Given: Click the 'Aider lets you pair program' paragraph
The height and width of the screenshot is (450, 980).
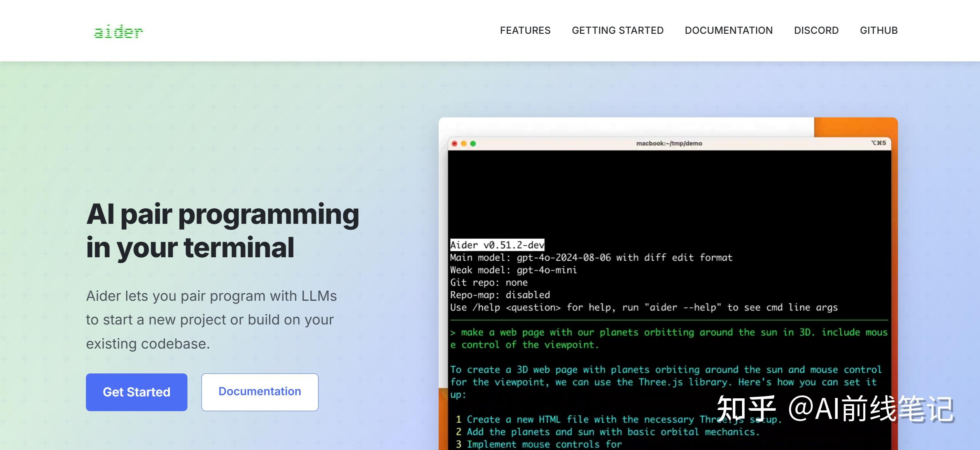Looking at the screenshot, I should click(x=211, y=319).
